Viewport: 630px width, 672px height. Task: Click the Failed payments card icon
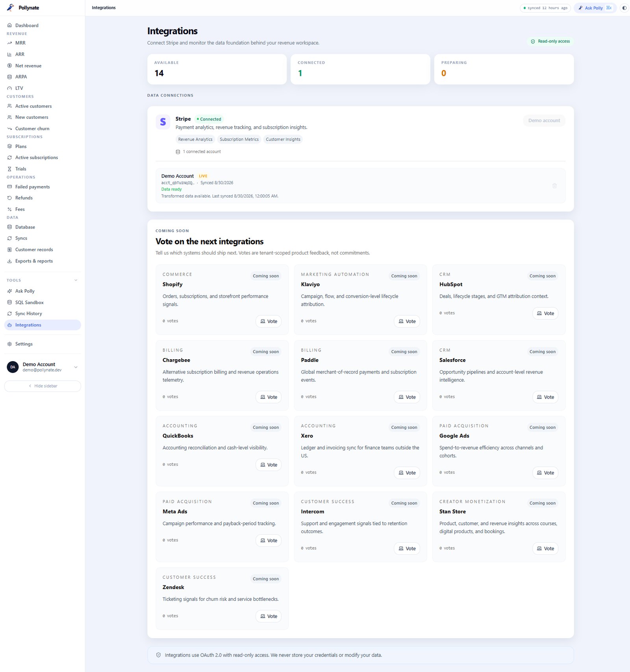tap(9, 187)
